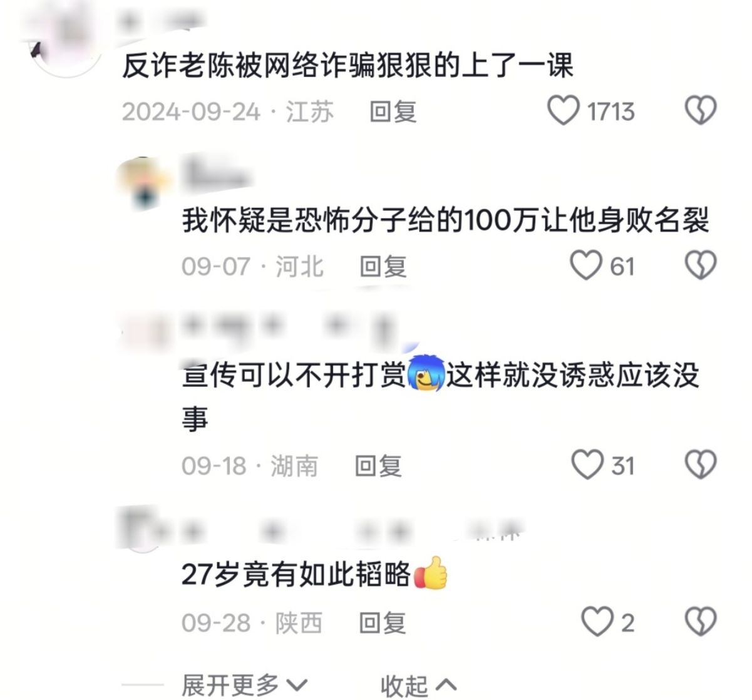Screen dimensions: 752x700
Task: Reply to the 湖南 comment via 回复
Action: [378, 466]
